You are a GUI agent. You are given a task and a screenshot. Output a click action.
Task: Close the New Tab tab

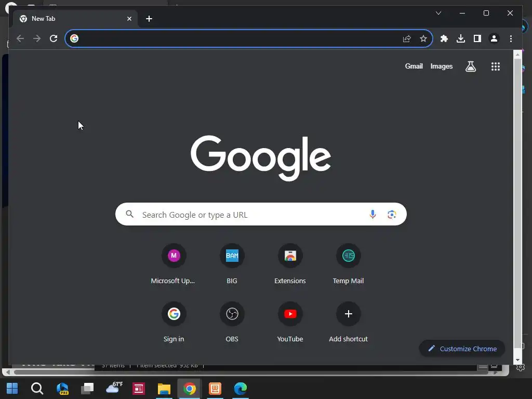pyautogui.click(x=129, y=19)
